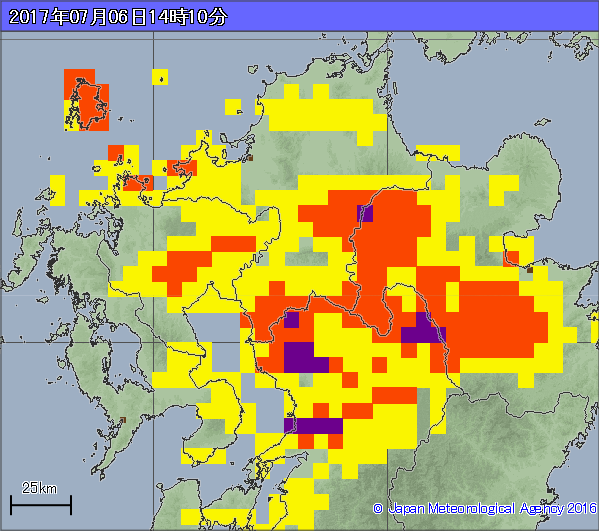Viewport: 599px width, 531px height.
Task: Select the purple cell on the northern border line
Action: pos(365,214)
